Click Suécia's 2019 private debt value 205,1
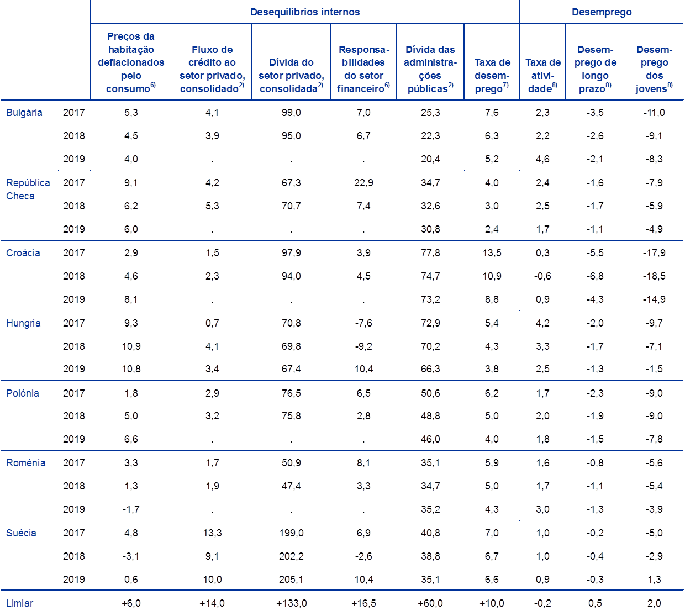 (291, 580)
